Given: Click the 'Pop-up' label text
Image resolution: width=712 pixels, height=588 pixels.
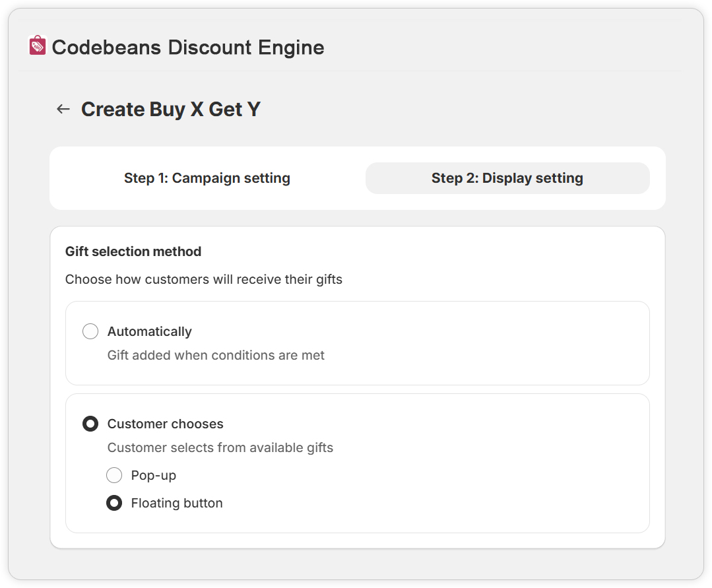Looking at the screenshot, I should click(154, 475).
